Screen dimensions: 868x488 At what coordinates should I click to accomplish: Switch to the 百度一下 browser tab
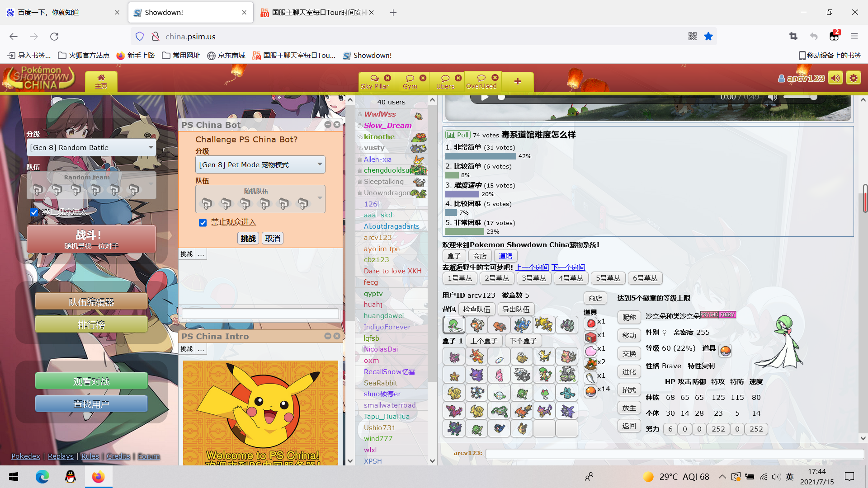tap(62, 12)
